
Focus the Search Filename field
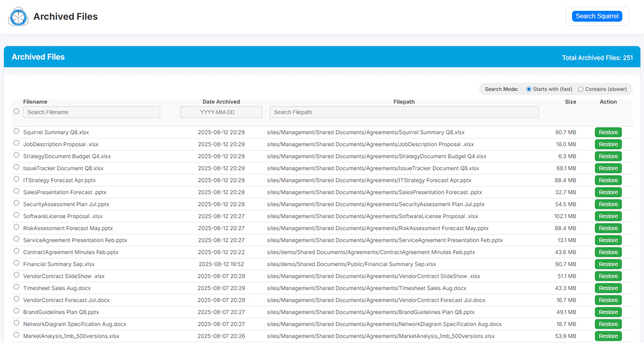[x=92, y=112]
